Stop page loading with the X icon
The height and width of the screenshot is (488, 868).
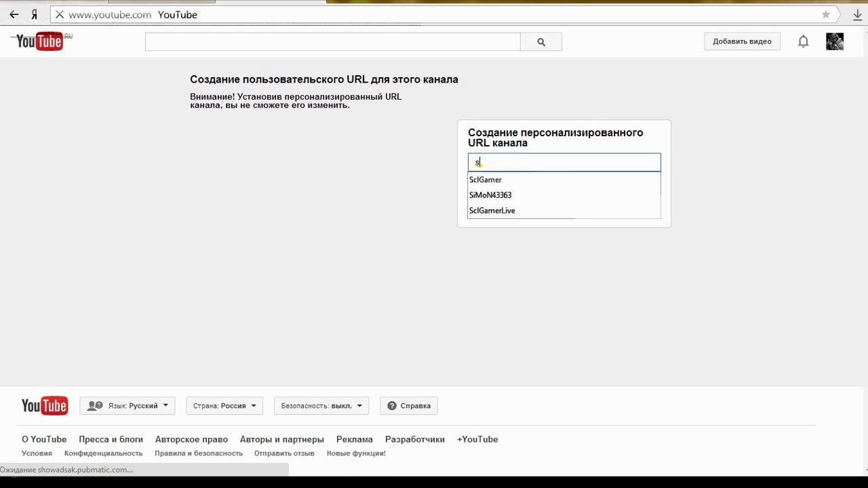click(60, 14)
